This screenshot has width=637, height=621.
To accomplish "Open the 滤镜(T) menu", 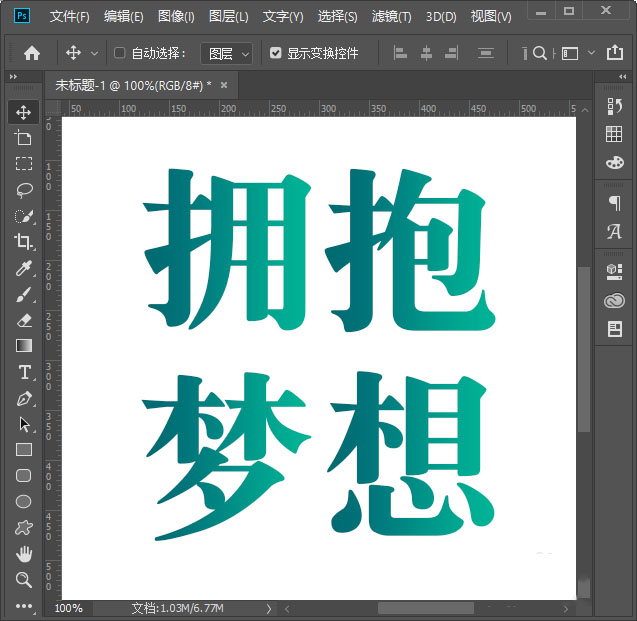I will pos(392,17).
